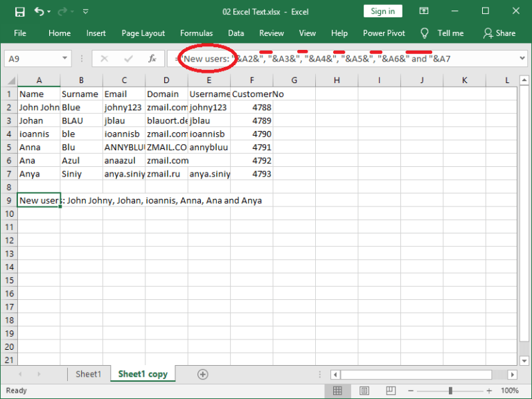Screen dimensions: 532x399
Task: Expand the formula bar chevron
Action: point(522,58)
